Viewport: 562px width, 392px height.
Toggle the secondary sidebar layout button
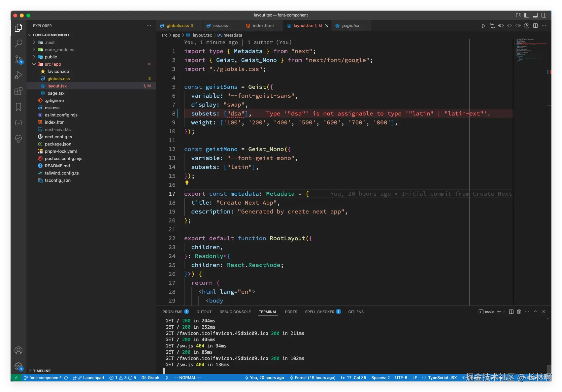544,15
